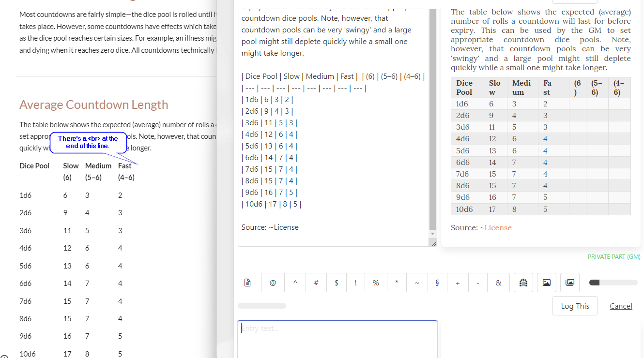This screenshot has width=644, height=358.
Task: Insert the percent sign symbol
Action: [x=376, y=283]
